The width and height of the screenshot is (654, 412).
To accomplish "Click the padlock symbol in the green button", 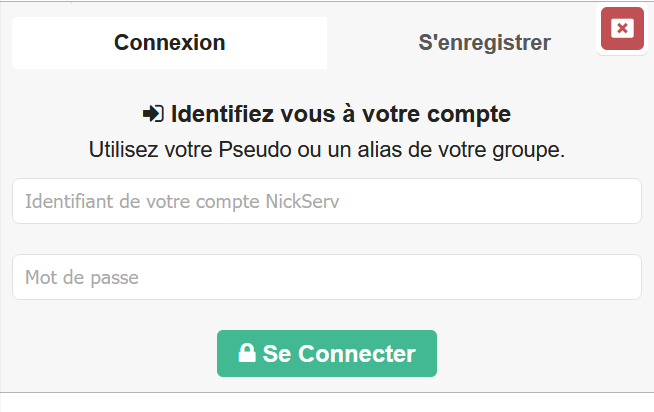I will (246, 353).
